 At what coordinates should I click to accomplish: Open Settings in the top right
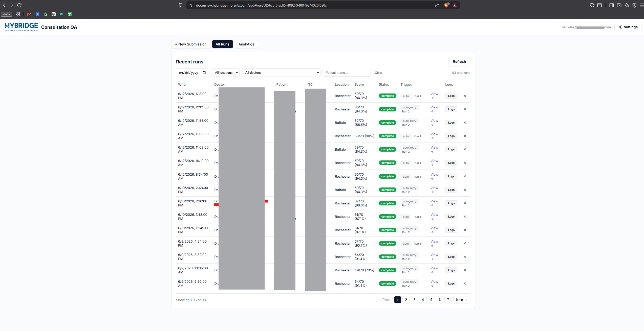coord(628,27)
